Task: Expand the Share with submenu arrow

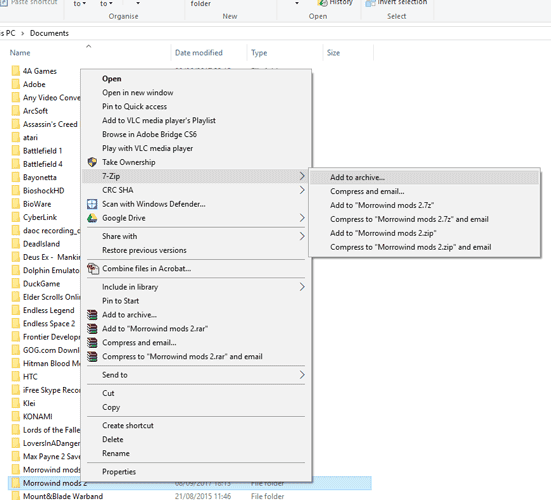Action: (302, 236)
